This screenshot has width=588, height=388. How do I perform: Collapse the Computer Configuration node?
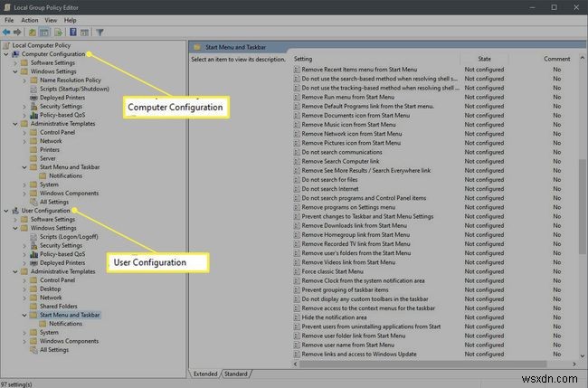coord(6,54)
